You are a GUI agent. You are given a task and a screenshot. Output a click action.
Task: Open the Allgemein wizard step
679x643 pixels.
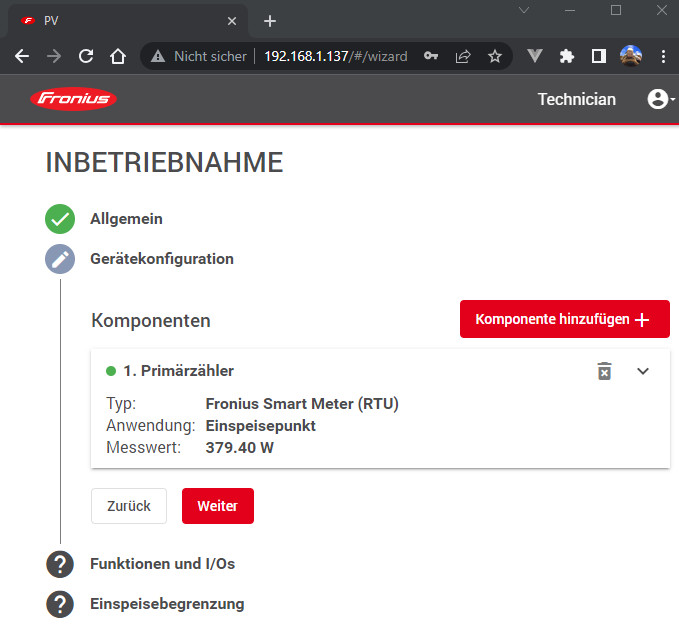[126, 219]
